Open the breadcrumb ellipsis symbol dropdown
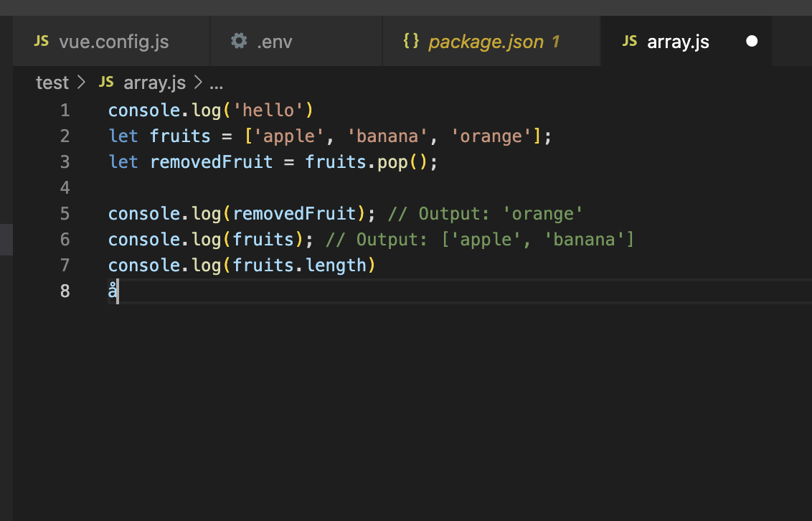Screen dimensions: 812x521 pos(216,83)
